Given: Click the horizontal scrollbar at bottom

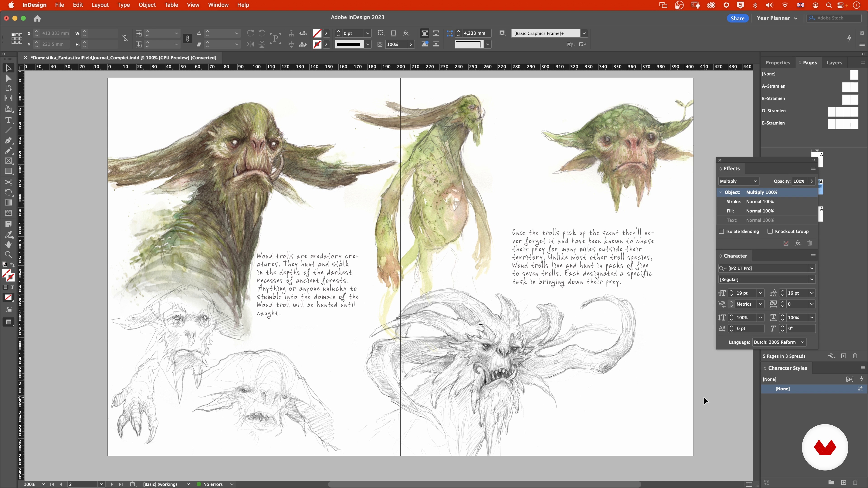Looking at the screenshot, I should [484, 484].
